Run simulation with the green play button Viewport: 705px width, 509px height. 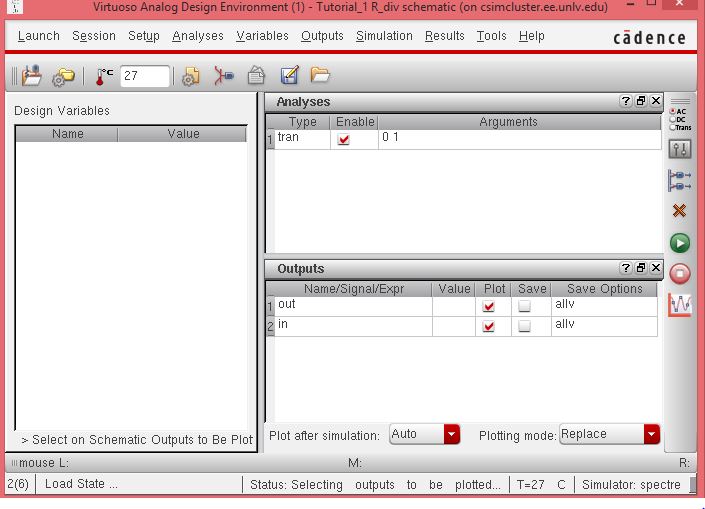(680, 243)
